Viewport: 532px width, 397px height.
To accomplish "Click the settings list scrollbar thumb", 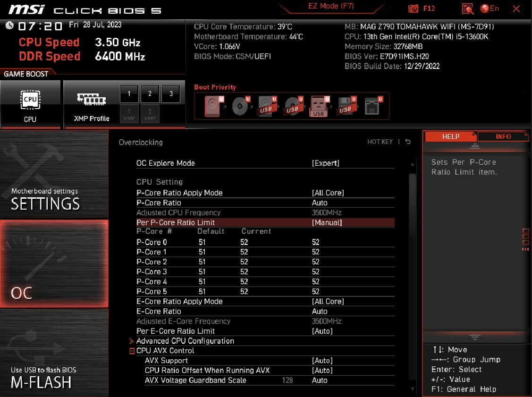I will [x=413, y=205].
